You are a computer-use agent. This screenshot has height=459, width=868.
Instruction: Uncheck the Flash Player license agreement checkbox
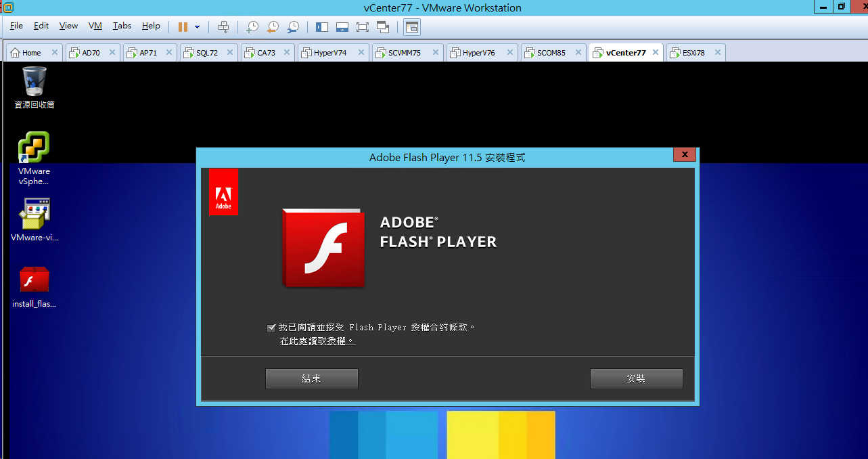click(x=271, y=328)
